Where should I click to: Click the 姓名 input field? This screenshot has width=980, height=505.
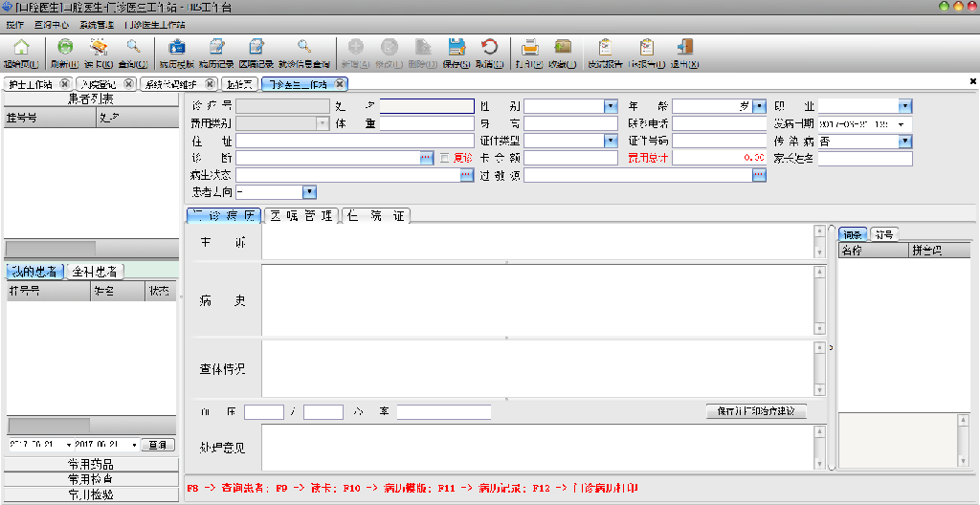click(427, 105)
